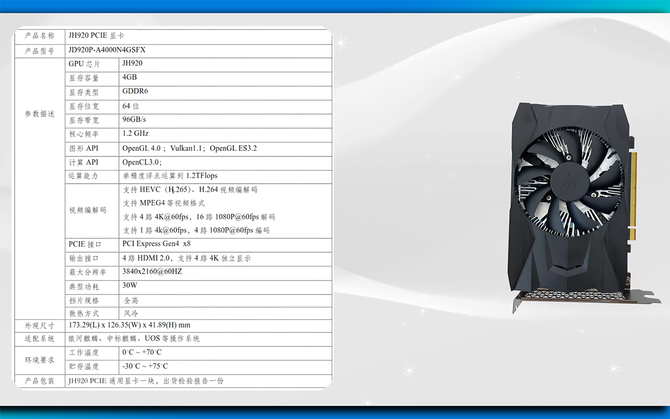Screen dimensions: 670x419
Task: Select the '核心频率' label
Action: 84,134
